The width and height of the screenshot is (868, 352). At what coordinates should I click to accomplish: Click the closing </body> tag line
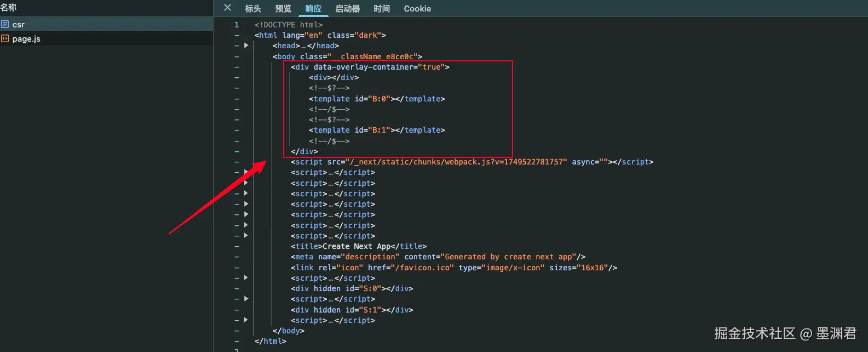289,331
